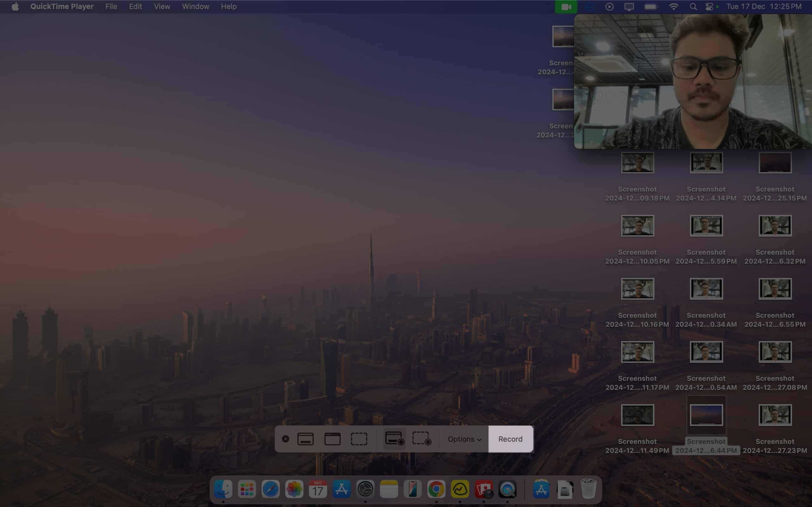
Task: Open the QuickTime Player File menu
Action: point(111,6)
